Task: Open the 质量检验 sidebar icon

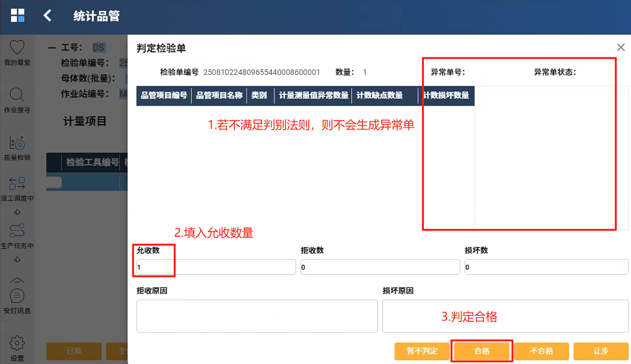Action: click(17, 143)
